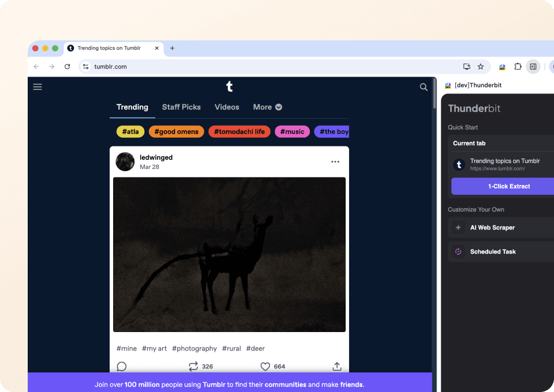Click the Tumblr logo

tap(229, 86)
